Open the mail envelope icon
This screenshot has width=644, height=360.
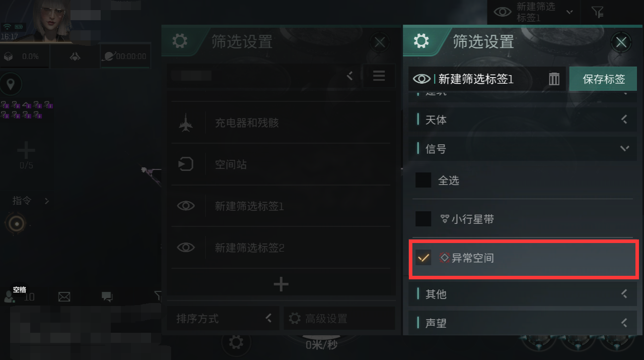[64, 297]
